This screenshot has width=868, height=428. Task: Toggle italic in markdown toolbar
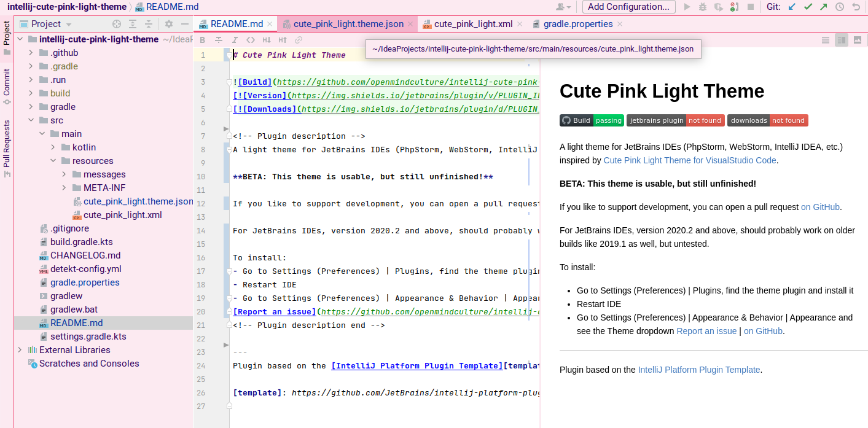point(235,40)
